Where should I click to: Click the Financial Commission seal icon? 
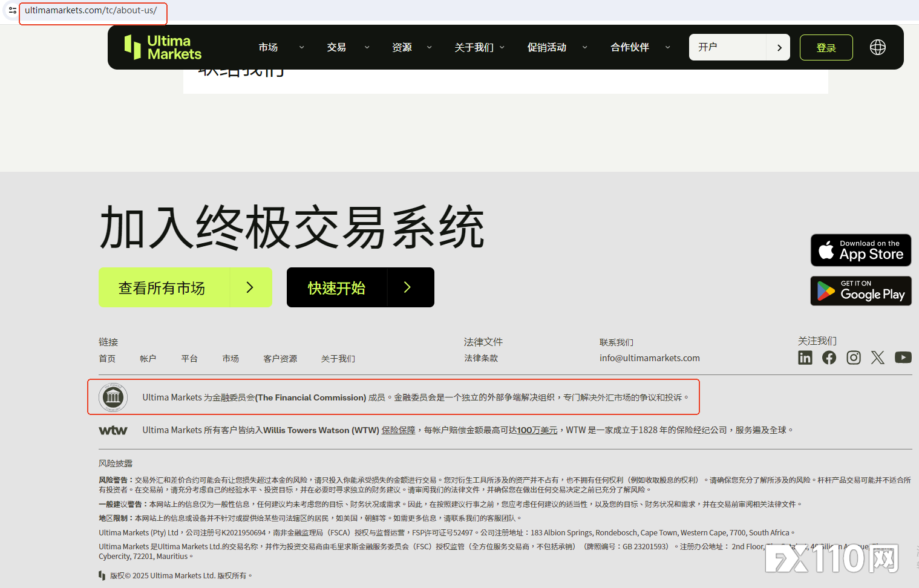[113, 397]
